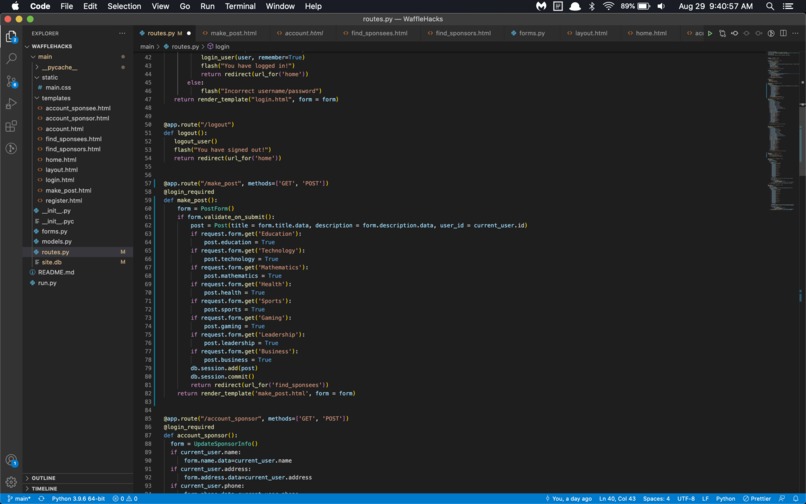Click the LF end-of-line selector
The image size is (806, 504).
coord(705,499)
